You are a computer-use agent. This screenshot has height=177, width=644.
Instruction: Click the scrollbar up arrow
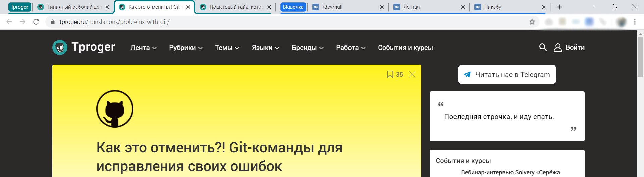pos(640,34)
